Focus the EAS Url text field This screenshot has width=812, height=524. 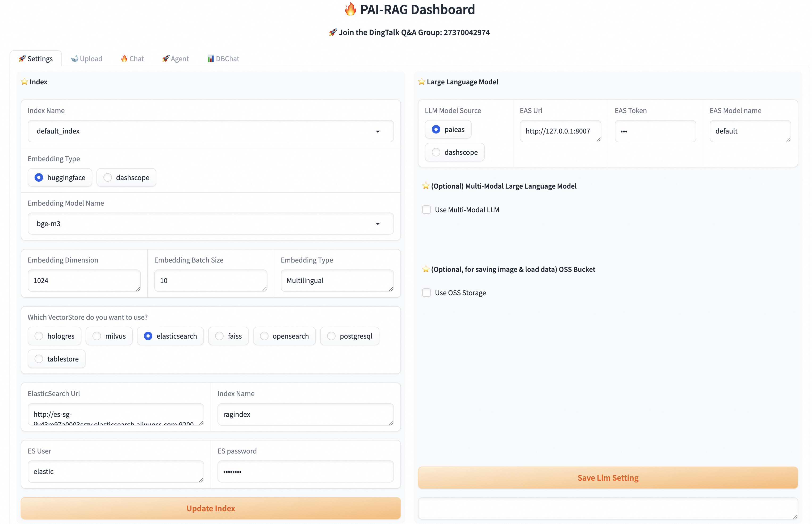click(x=558, y=131)
